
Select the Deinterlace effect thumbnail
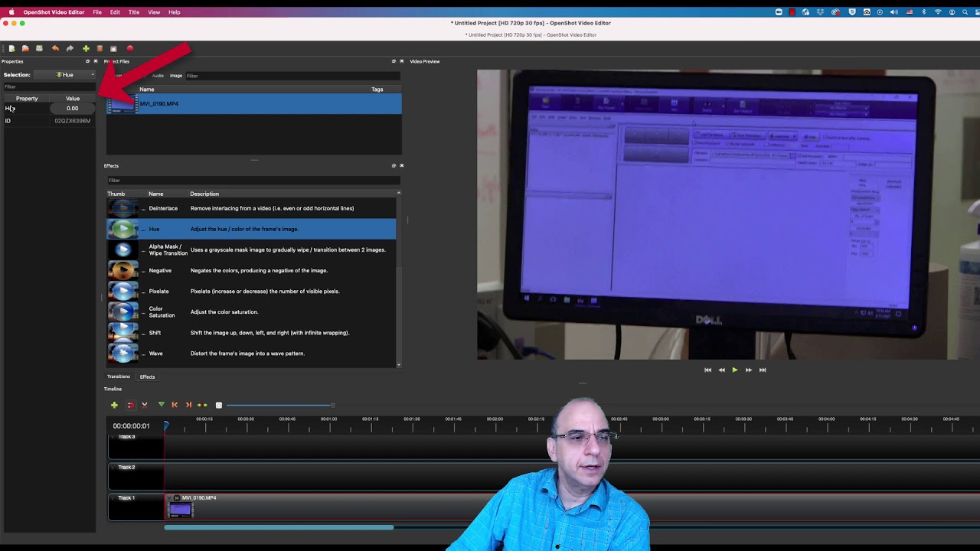pos(122,208)
